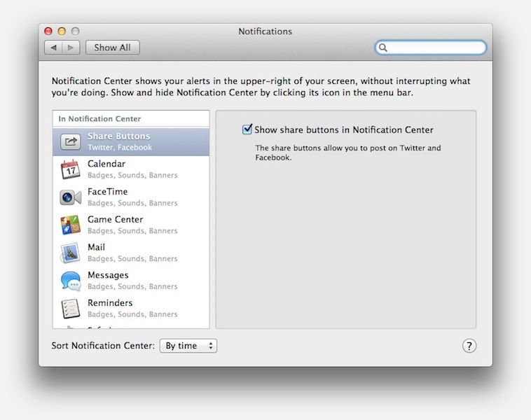This screenshot has width=531, height=420.
Task: Click the Messages speech bubble icon
Action: 71,281
